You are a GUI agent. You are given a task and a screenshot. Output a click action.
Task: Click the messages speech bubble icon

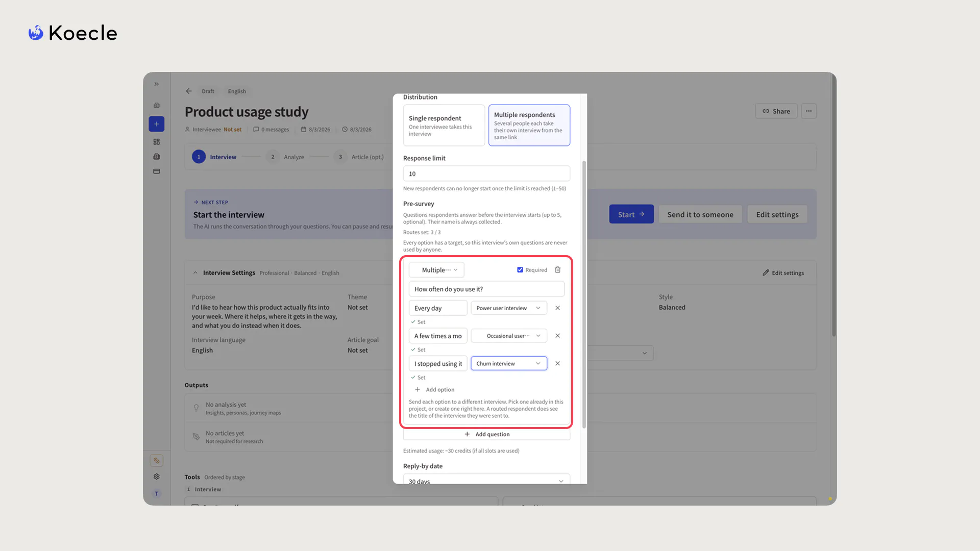click(x=256, y=130)
